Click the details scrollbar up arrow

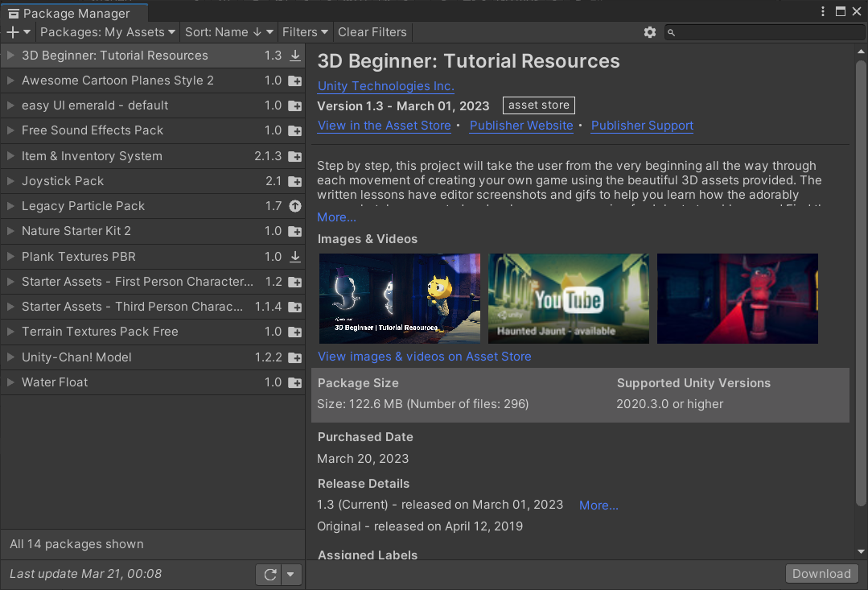[861, 52]
